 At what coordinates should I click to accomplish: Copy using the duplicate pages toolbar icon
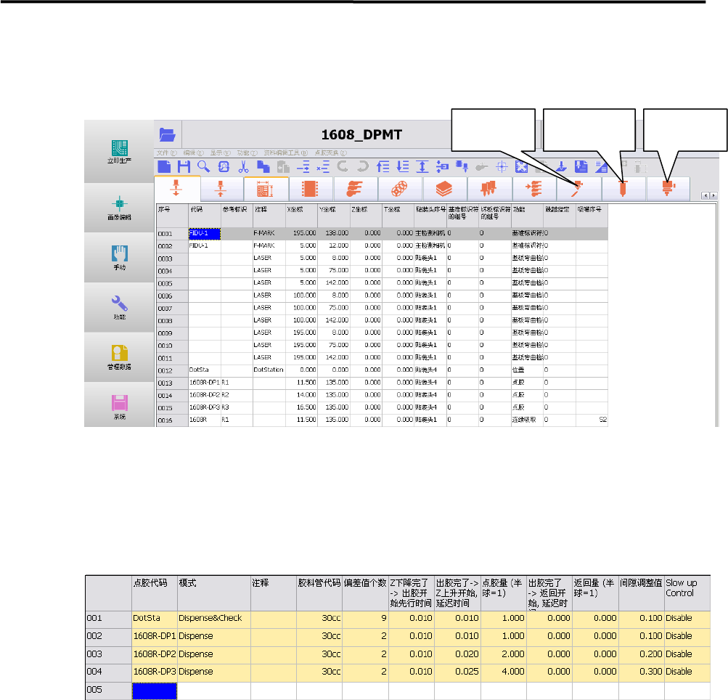[263, 166]
